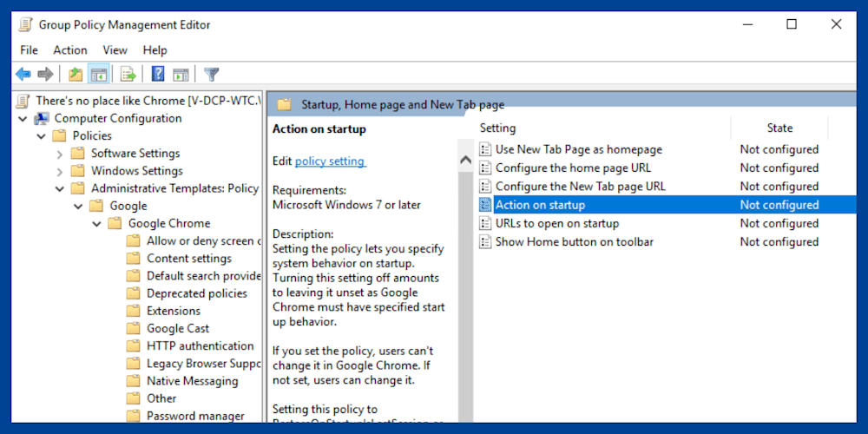Click the Filter funnel toolbar icon

point(212,74)
